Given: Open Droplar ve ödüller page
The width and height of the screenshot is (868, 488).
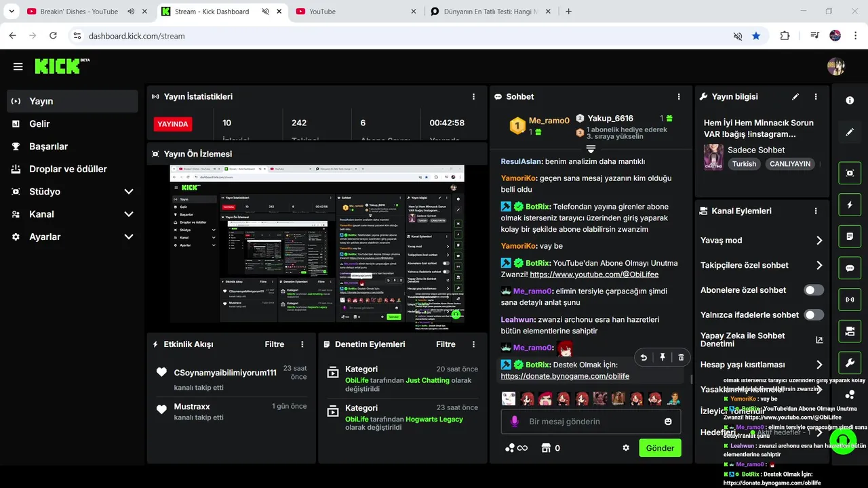Looking at the screenshot, I should click(72, 169).
